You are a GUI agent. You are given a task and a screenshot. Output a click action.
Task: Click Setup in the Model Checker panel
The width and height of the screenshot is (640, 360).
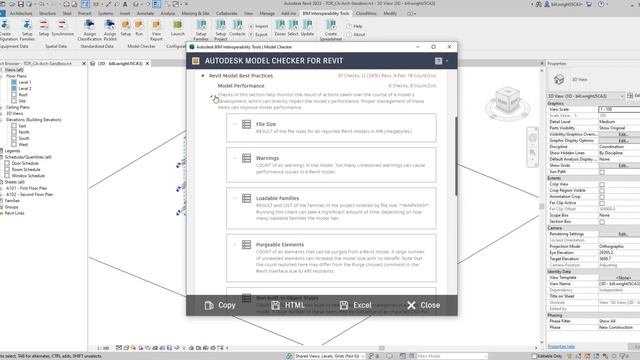click(x=126, y=28)
